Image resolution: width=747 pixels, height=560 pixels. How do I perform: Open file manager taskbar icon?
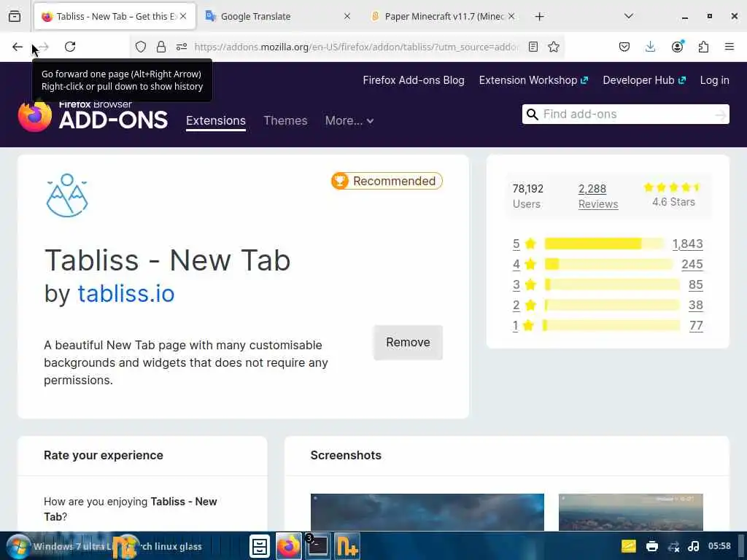(x=260, y=546)
